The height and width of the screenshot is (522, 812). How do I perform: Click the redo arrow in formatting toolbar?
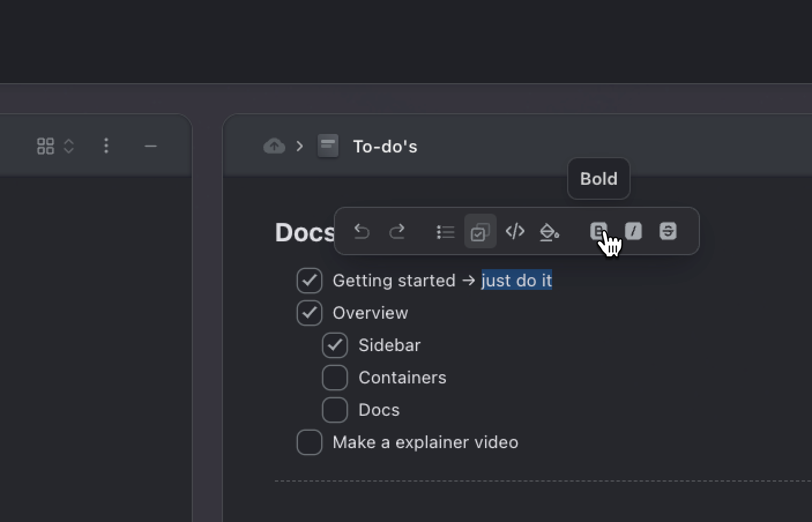[397, 232]
